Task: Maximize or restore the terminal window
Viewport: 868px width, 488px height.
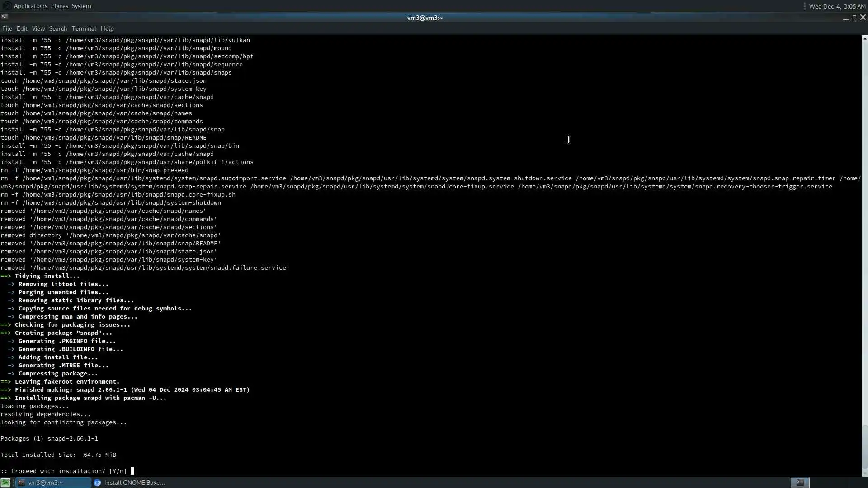Action: [854, 17]
